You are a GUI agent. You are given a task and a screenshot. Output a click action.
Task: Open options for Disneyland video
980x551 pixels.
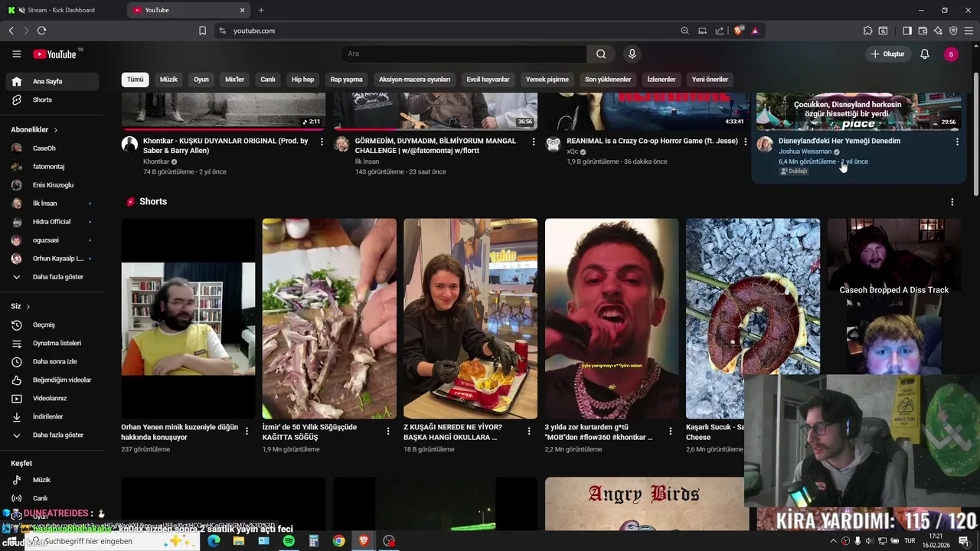[957, 142]
